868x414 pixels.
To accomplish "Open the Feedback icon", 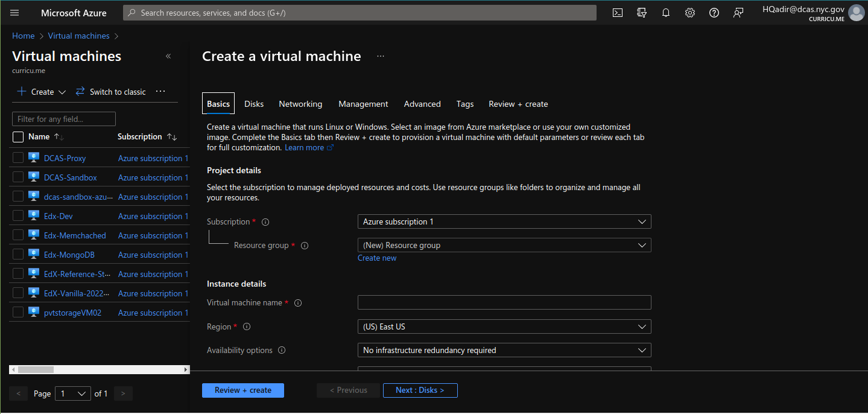I will [738, 13].
